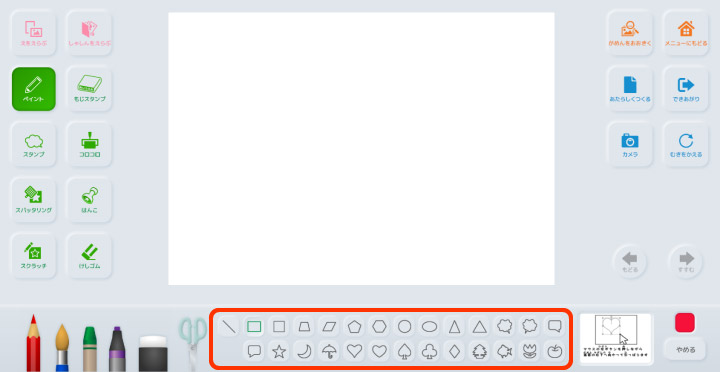Screen dimensions: 720x372
Task: Select the star shape
Action: tap(279, 351)
